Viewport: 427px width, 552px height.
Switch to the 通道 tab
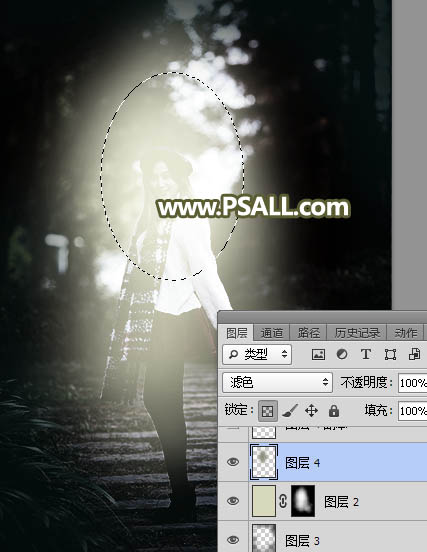271,333
